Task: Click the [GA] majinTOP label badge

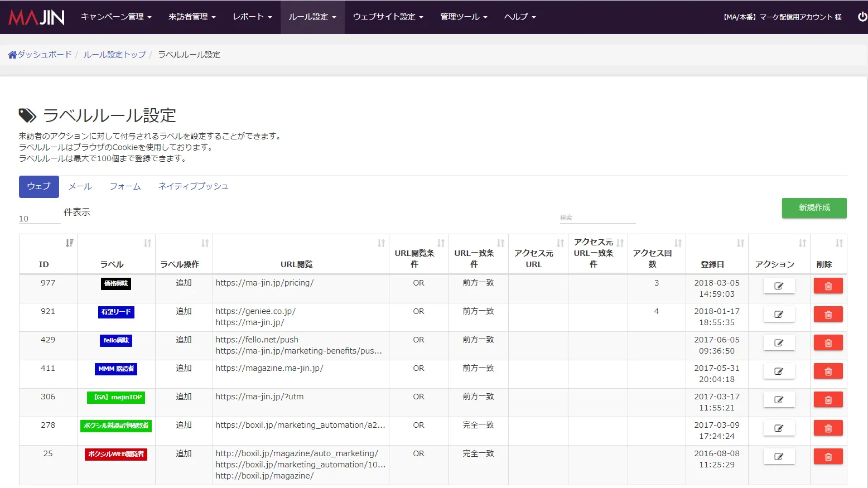Action: click(x=116, y=398)
